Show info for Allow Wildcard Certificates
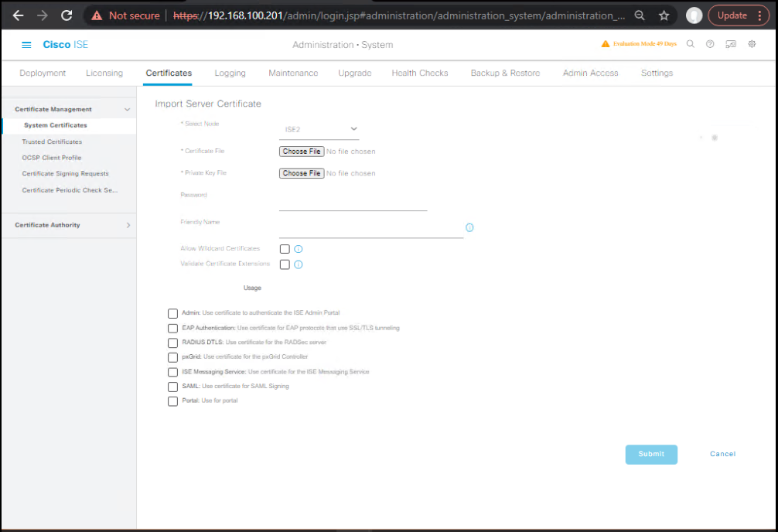The width and height of the screenshot is (778, 532). [299, 249]
